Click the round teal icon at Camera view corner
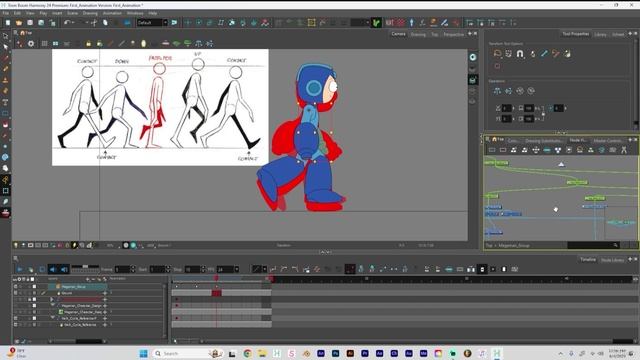Viewport: 640px width, 360px height. (473, 57)
